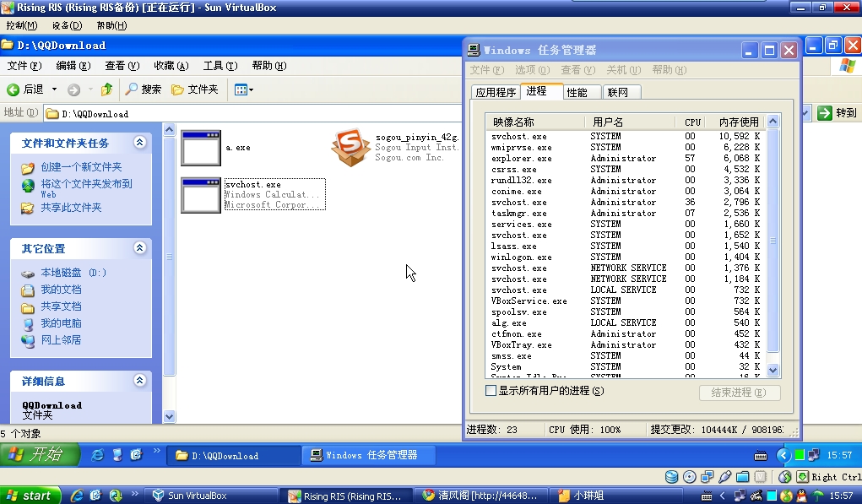862x504 pixels.
Task: Open VirtualBox Machine (控制) menu
Action: click(x=22, y=25)
